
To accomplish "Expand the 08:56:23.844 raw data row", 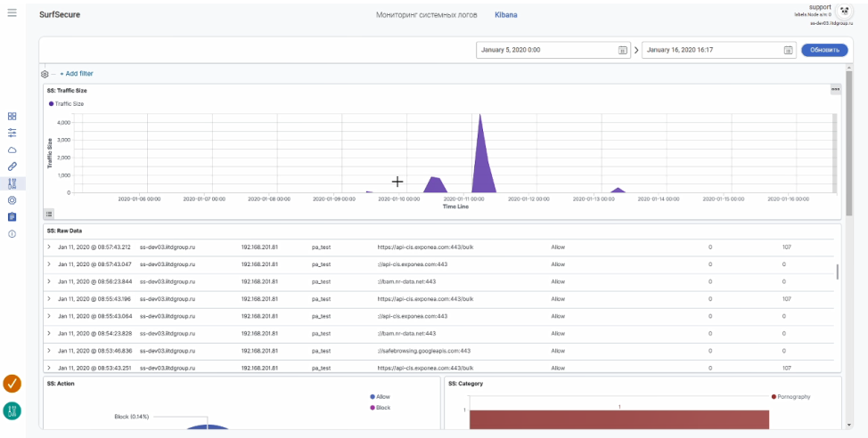I will [49, 281].
